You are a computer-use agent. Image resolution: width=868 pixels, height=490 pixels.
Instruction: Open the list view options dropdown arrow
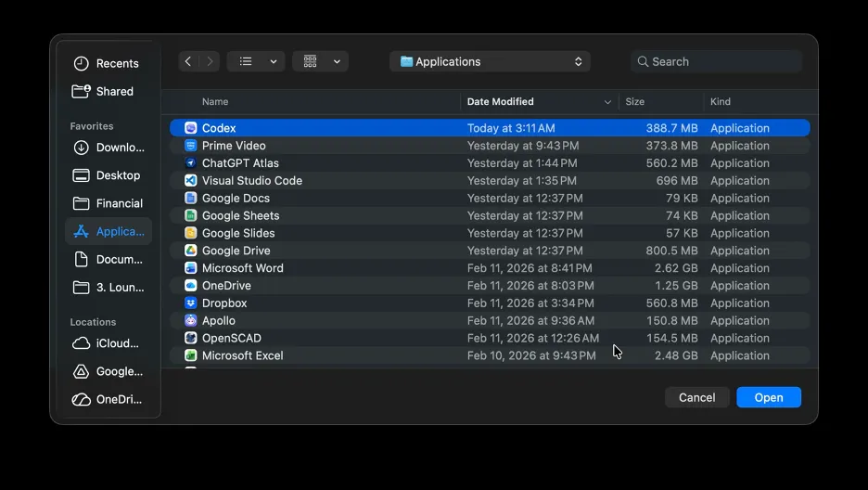coord(274,61)
